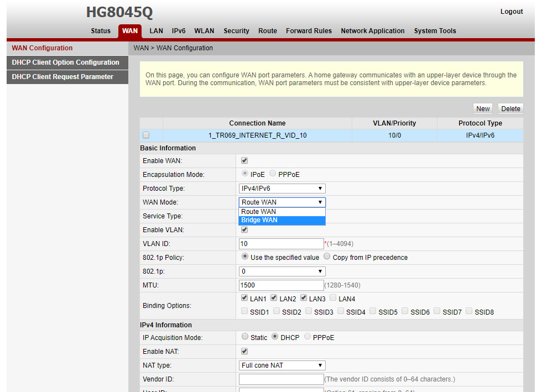Open the Status tab
Screen dimensions: 542x392
tap(101, 31)
